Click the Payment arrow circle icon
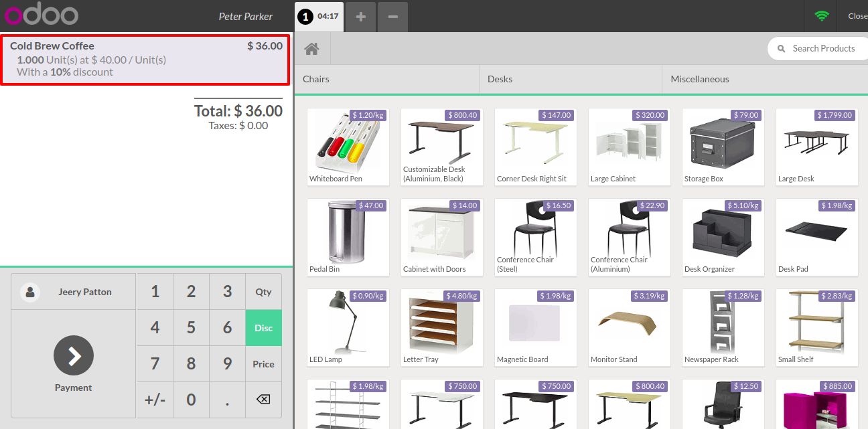The image size is (868, 429). tap(74, 355)
